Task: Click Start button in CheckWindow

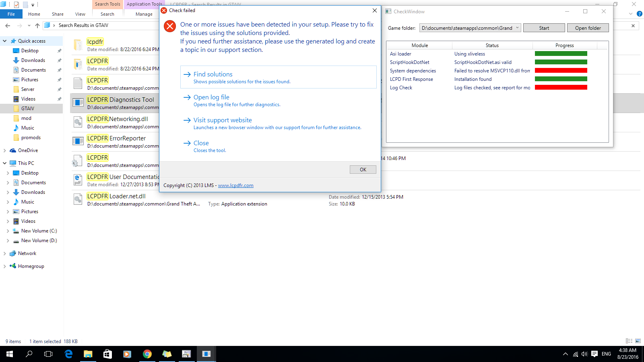Action: 544,28
